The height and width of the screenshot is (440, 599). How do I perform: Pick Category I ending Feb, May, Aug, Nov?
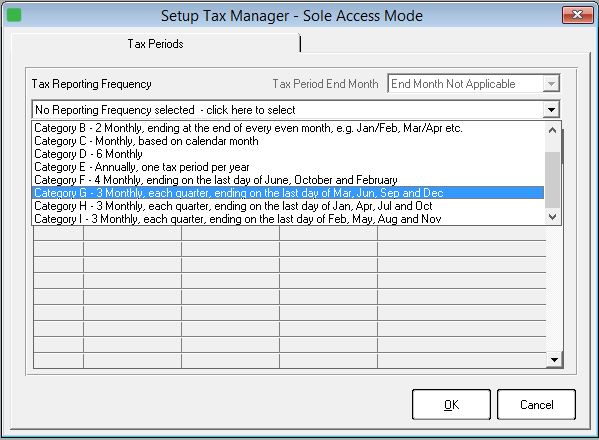pyautogui.click(x=288, y=219)
